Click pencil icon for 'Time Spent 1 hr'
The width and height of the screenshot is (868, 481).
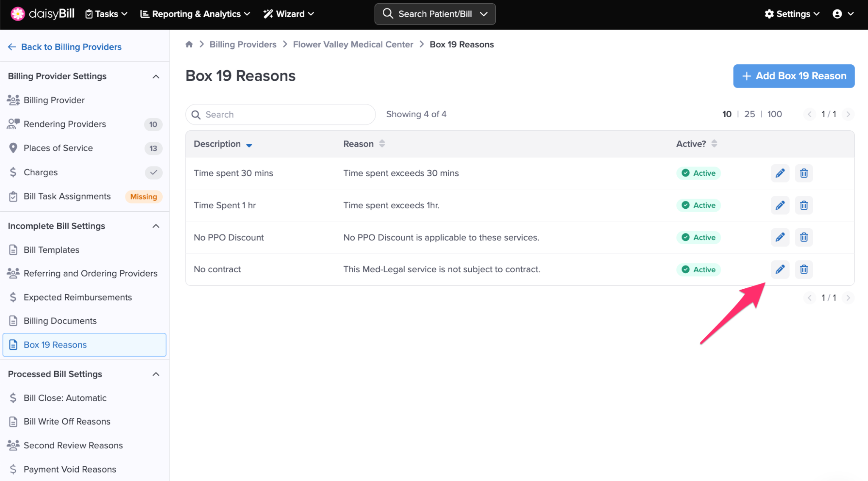click(780, 205)
